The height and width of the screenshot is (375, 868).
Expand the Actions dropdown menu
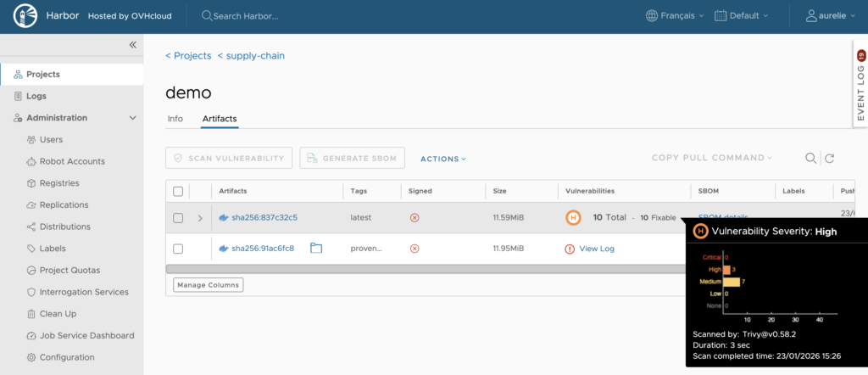pyautogui.click(x=443, y=159)
